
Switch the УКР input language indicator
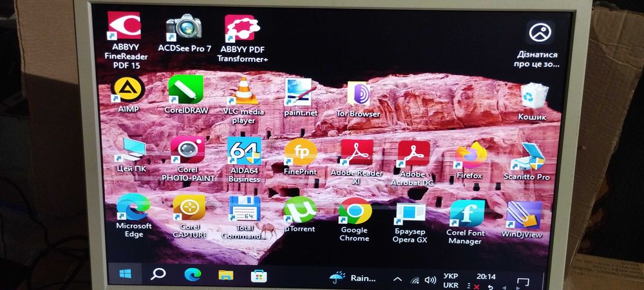click(451, 280)
